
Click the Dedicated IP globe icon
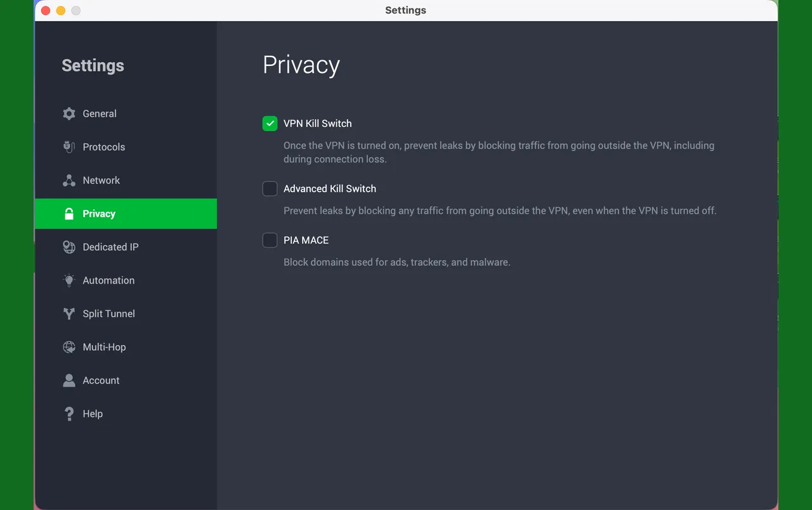pos(69,247)
